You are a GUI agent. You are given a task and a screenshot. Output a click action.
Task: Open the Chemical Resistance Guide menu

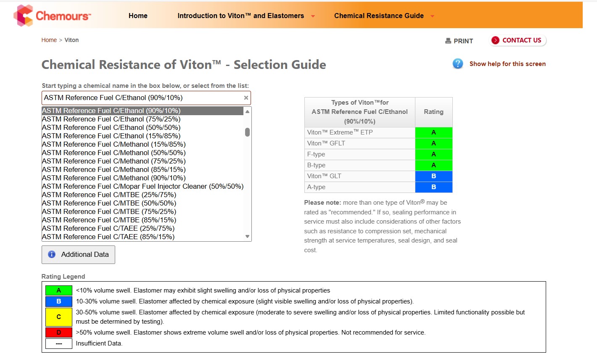(x=378, y=16)
